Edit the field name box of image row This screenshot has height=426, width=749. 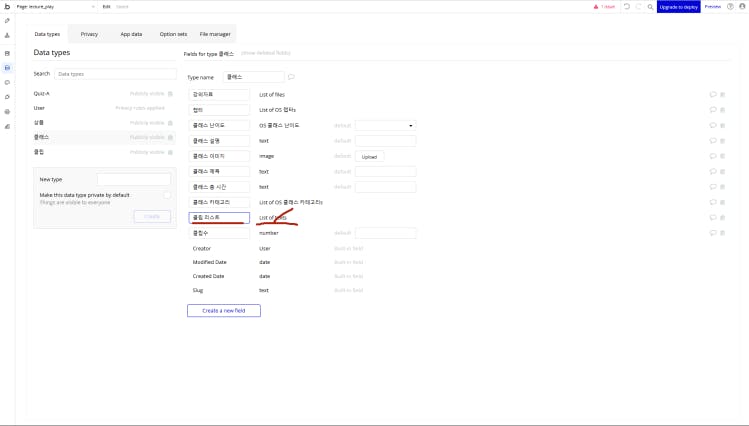[219, 156]
